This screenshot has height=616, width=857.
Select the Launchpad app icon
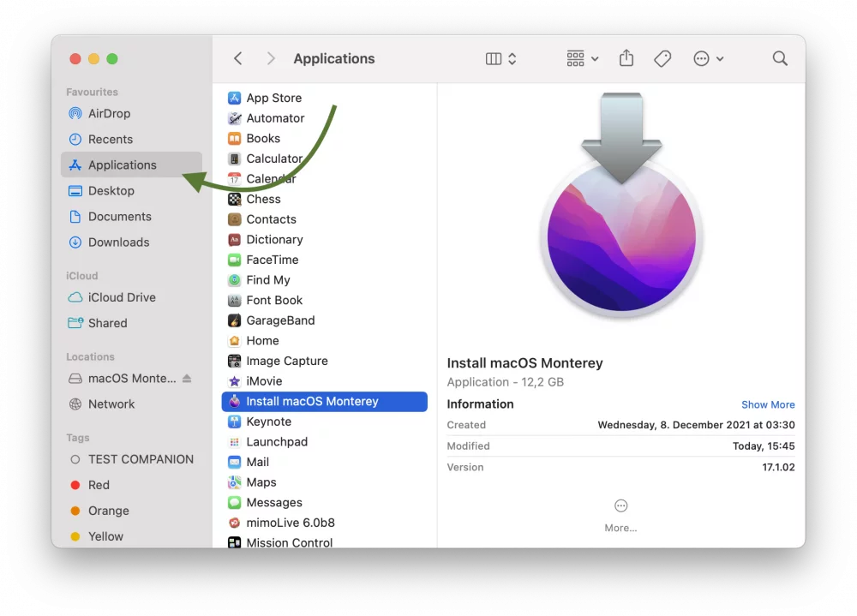coord(235,441)
